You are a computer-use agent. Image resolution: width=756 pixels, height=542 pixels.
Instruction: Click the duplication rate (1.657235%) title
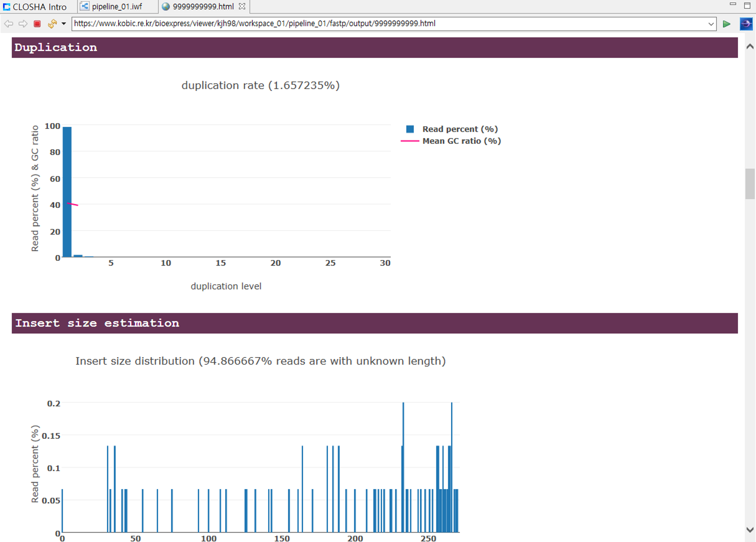(x=261, y=85)
